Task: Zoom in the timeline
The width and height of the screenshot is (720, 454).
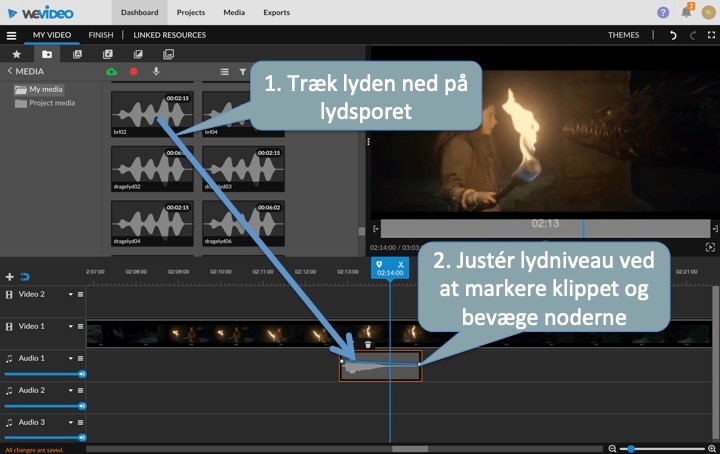Action: click(x=712, y=448)
